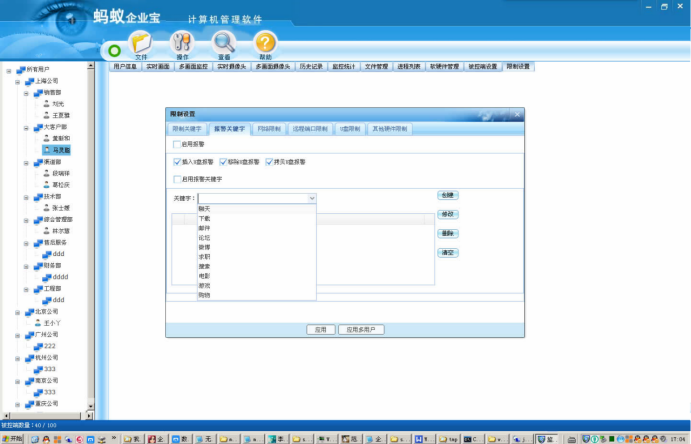This screenshot has height=444, width=691.
Task: Open the 帮助 question mark icon
Action: [265, 43]
